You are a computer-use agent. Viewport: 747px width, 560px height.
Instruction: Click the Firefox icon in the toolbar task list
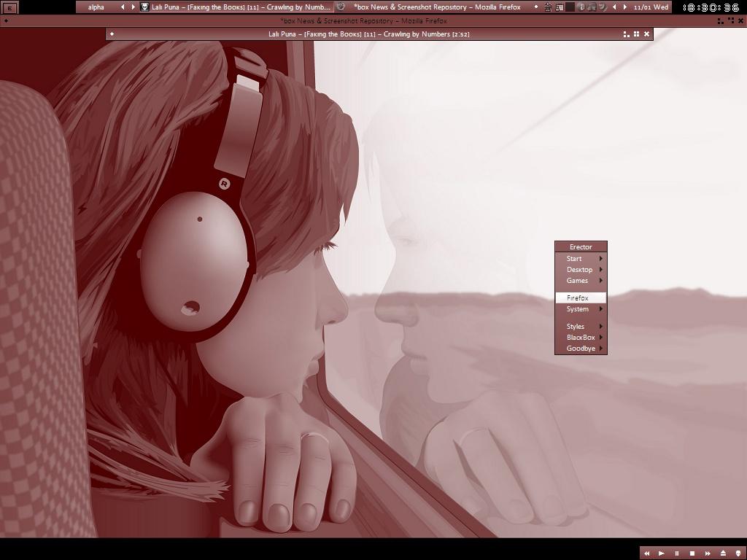coord(340,7)
